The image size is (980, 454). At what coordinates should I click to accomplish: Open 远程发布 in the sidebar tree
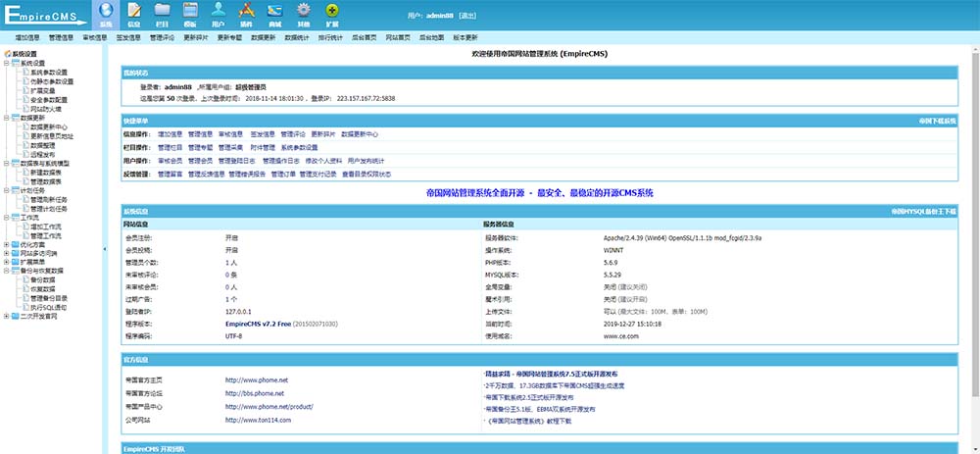43,154
